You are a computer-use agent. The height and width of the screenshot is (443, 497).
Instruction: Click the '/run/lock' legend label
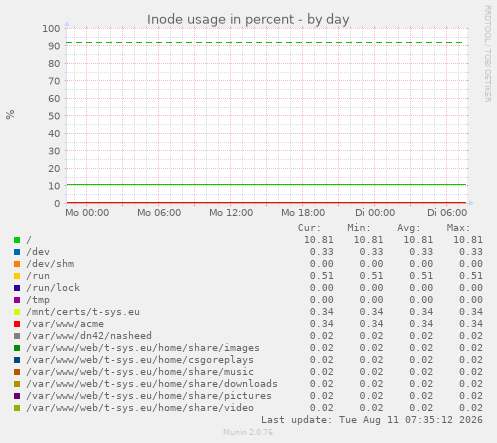[x=53, y=288]
